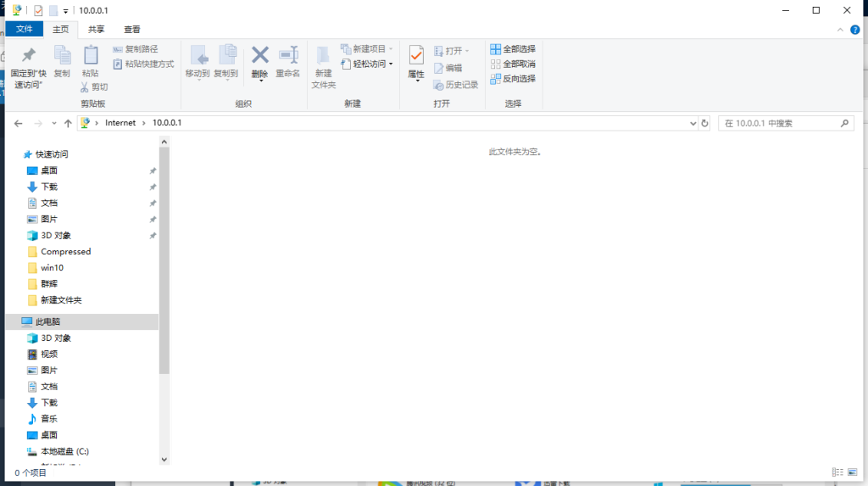This screenshot has width=868, height=486.
Task: Select the 群晖 folder in sidebar
Action: 48,284
